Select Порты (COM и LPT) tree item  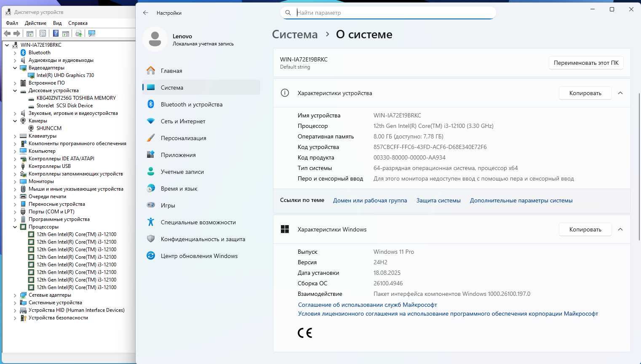(x=51, y=212)
